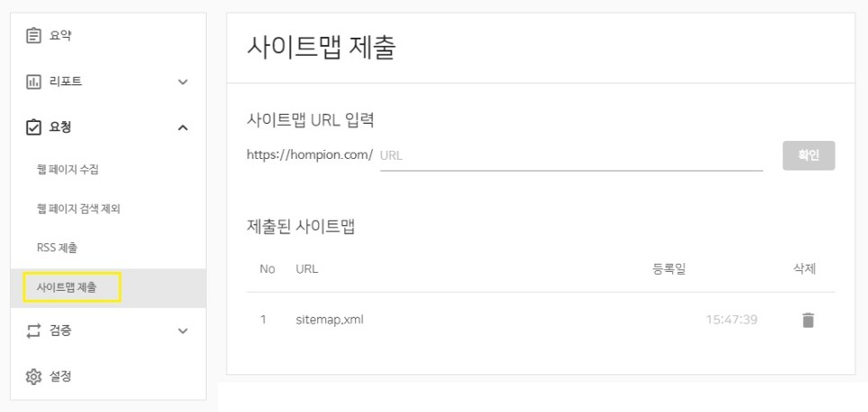
Task: Click the 설정 gear icon
Action: (34, 376)
